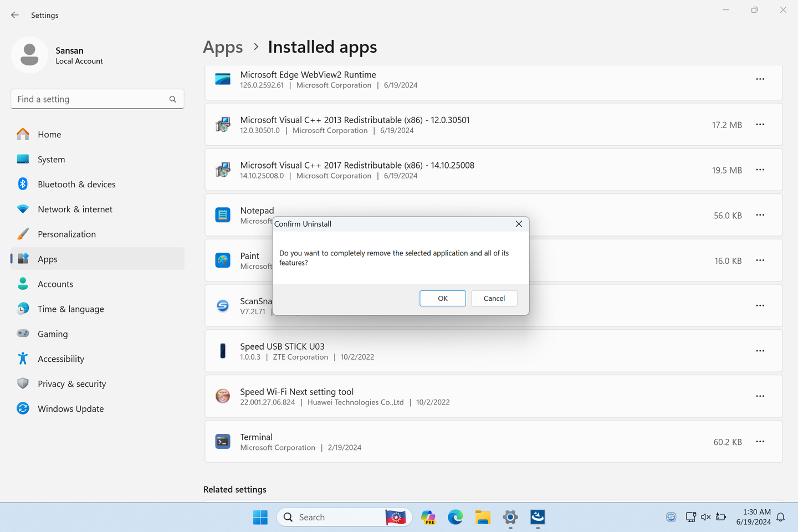Open Gaming settings
The height and width of the screenshot is (532, 798).
tap(53, 334)
